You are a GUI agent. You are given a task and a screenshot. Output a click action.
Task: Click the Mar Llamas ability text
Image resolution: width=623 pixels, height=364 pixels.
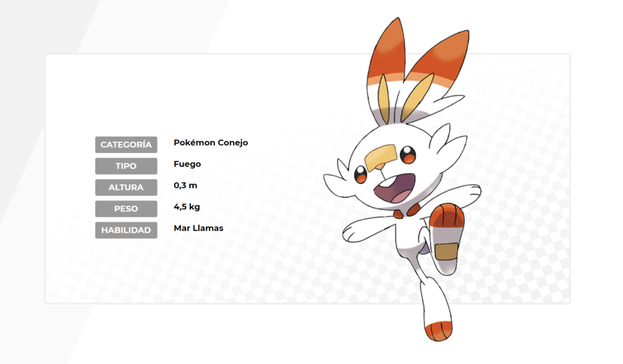coord(198,228)
